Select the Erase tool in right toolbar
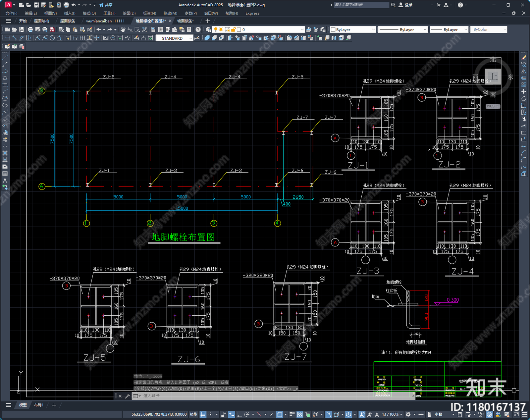 point(524,57)
